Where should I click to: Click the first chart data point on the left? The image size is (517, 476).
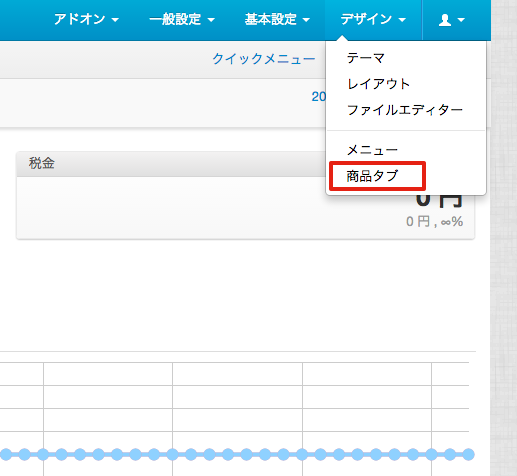(x=6, y=454)
